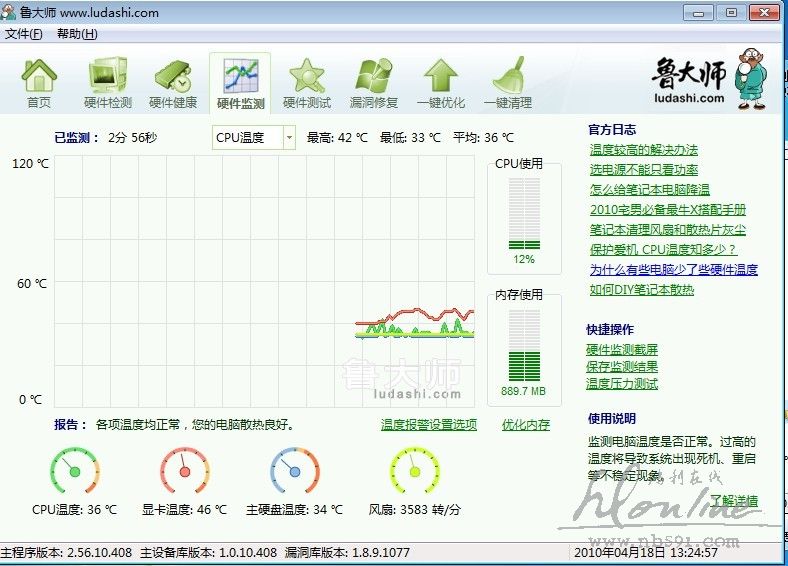Viewport: 788px width, 566px height.
Task: Click the 温度报警设置选项 link
Action: pyautogui.click(x=429, y=425)
